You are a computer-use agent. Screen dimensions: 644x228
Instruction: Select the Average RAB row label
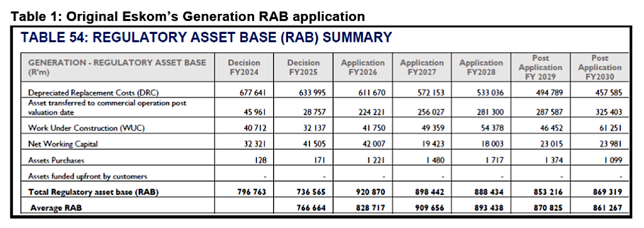[56, 208]
